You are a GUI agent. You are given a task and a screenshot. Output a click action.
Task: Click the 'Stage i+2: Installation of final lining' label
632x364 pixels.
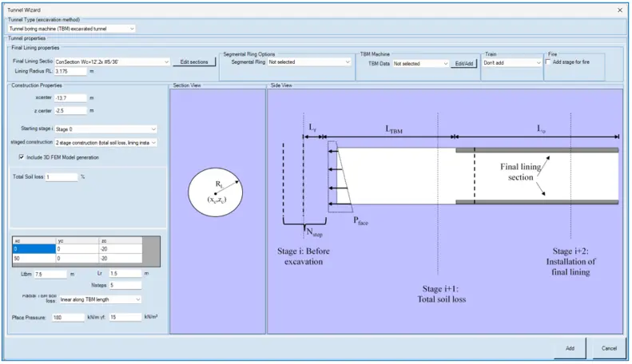(x=570, y=261)
